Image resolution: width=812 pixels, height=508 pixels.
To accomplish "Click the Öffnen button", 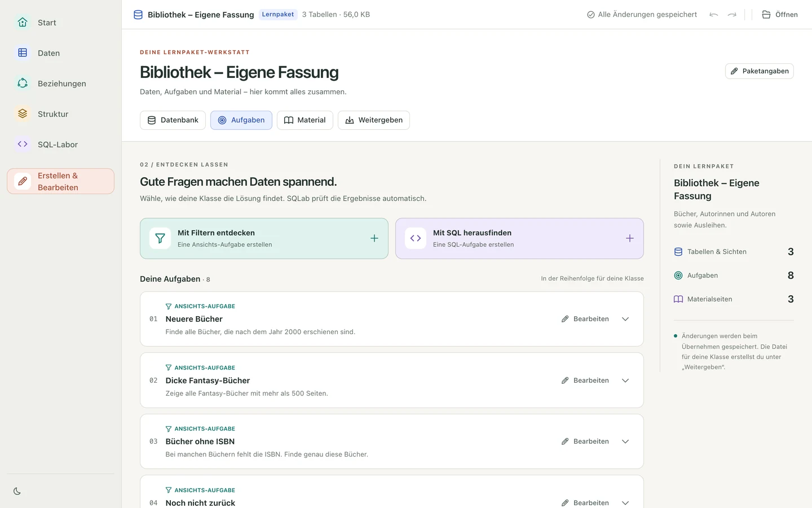I will coord(780,15).
